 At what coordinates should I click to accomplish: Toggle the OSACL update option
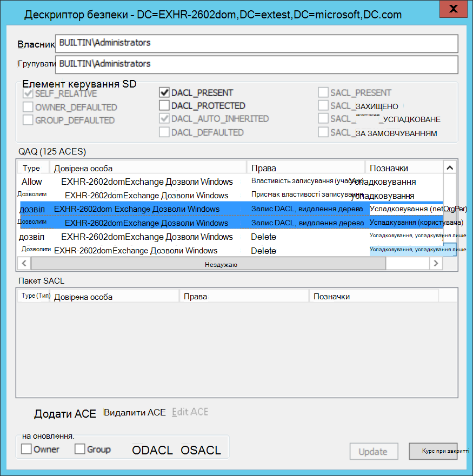point(201,450)
